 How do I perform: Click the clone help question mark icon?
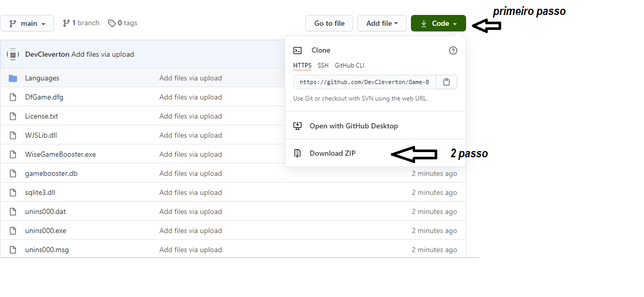coord(453,50)
